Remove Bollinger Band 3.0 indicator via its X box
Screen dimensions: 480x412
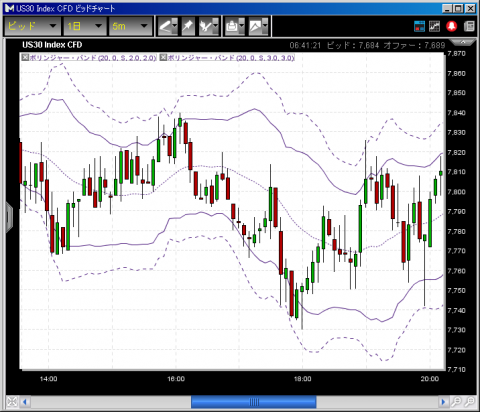pyautogui.click(x=163, y=57)
